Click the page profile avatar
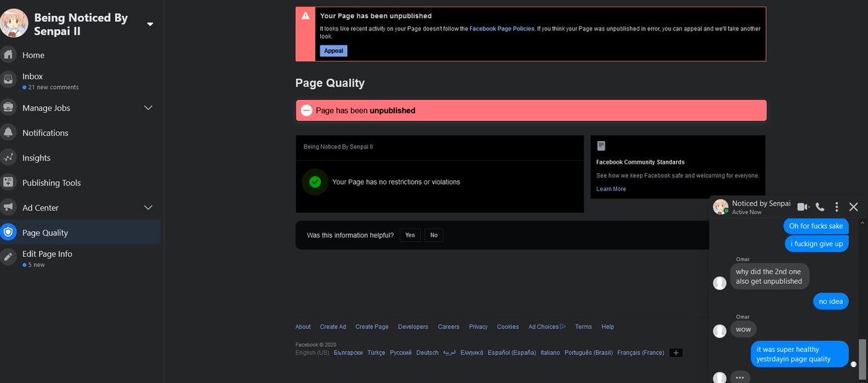 14,24
